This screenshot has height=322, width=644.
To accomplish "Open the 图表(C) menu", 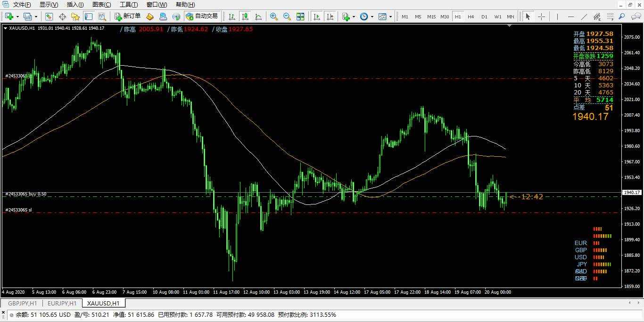I will 101,5.
